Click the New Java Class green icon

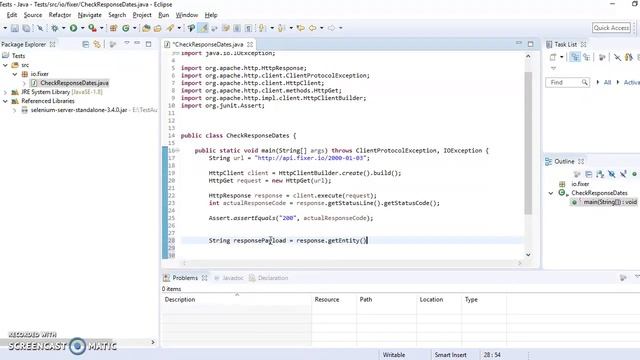[x=126, y=28]
